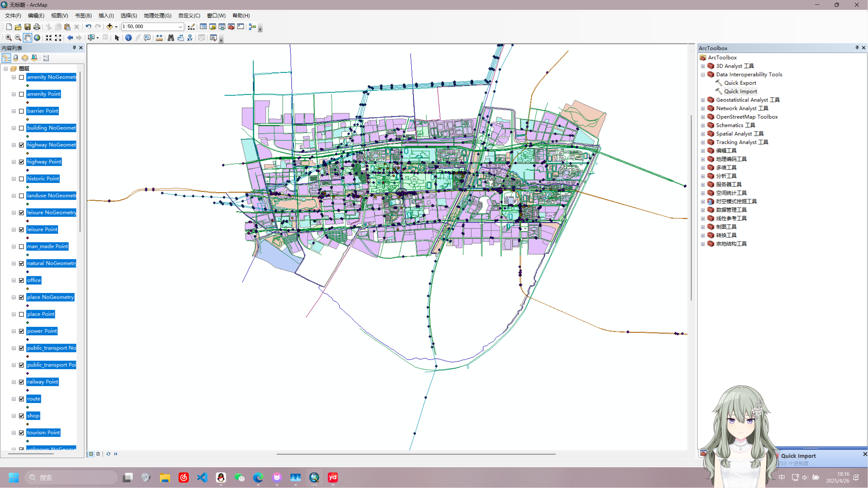Choose the Select Elements arrow tool
The image size is (868, 488).
pos(117,38)
